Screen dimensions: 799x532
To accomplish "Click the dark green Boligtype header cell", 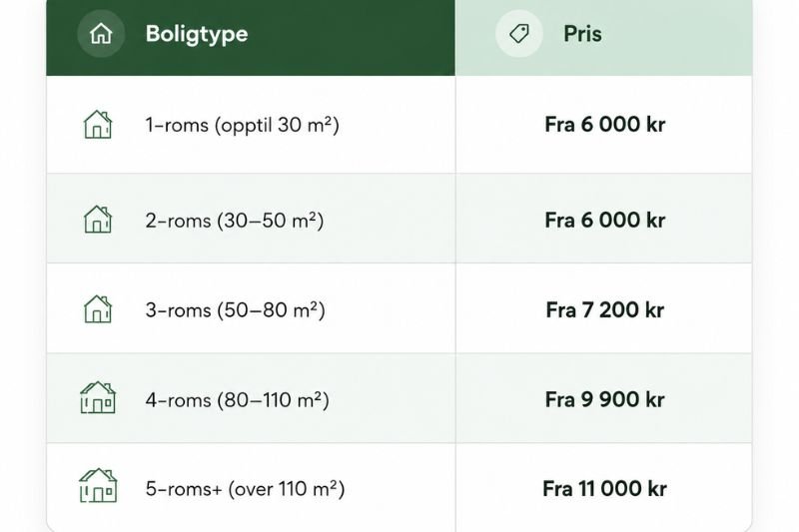I will [251, 38].
